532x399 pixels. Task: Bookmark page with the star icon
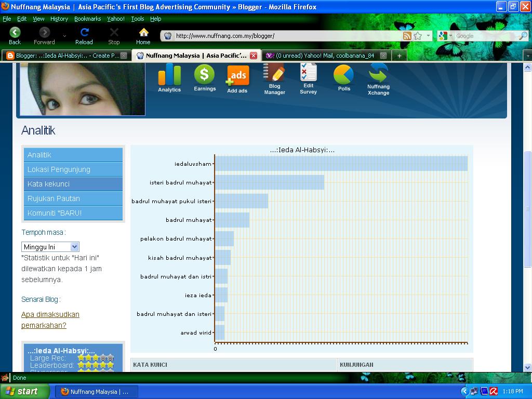(x=418, y=36)
